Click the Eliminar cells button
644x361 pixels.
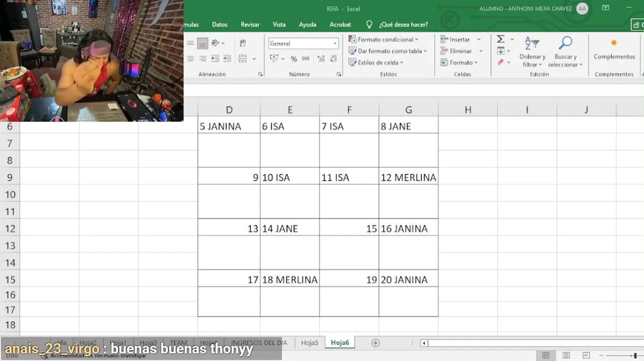coord(456,51)
